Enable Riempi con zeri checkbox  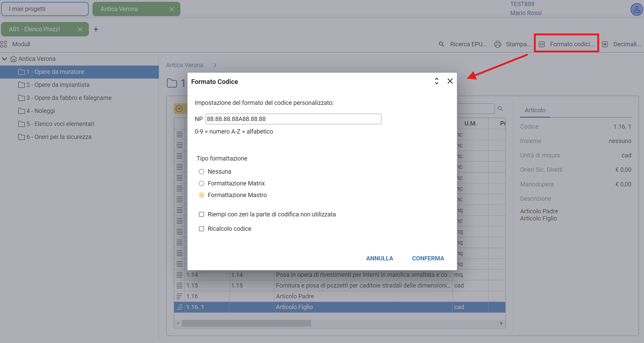[x=201, y=214]
